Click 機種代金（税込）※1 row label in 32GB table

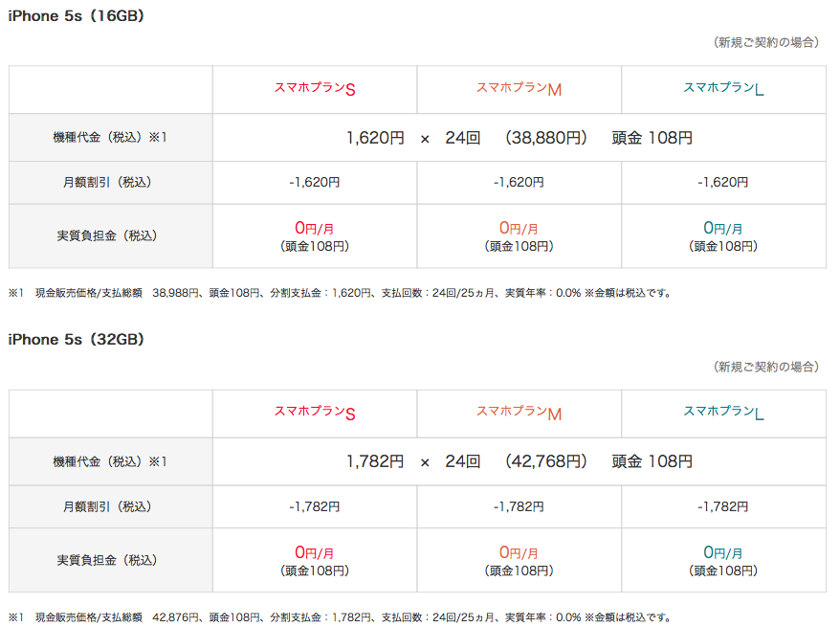110,462
